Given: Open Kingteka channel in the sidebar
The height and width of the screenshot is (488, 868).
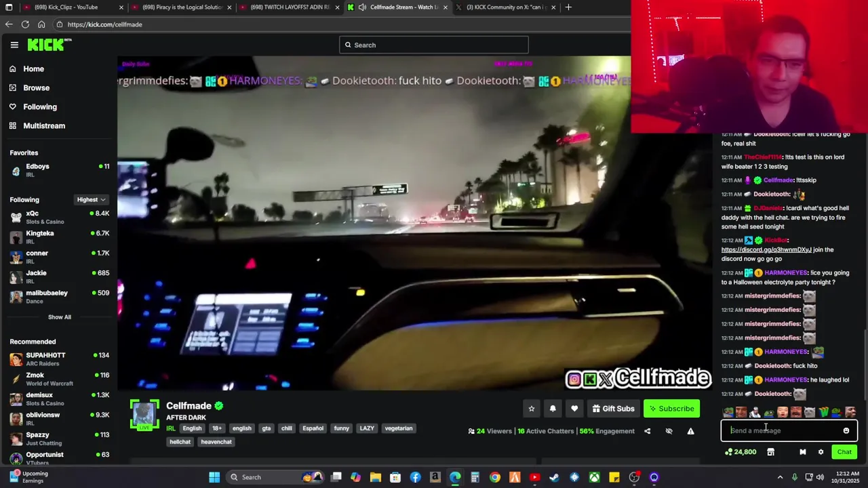Looking at the screenshot, I should click(59, 237).
